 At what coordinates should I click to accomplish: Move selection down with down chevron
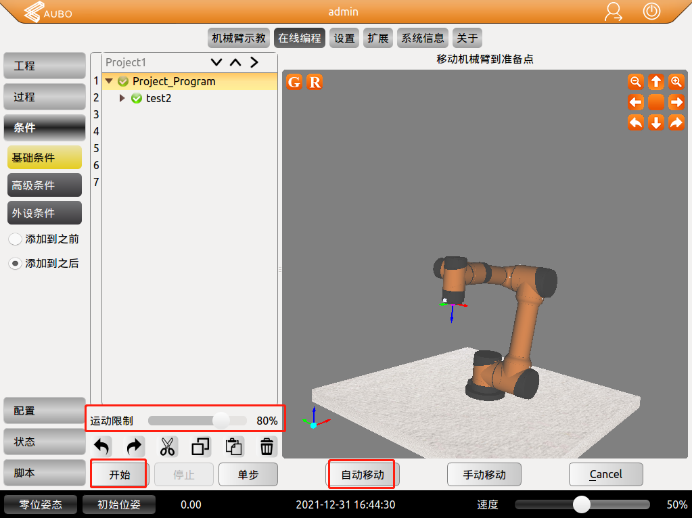[216, 62]
